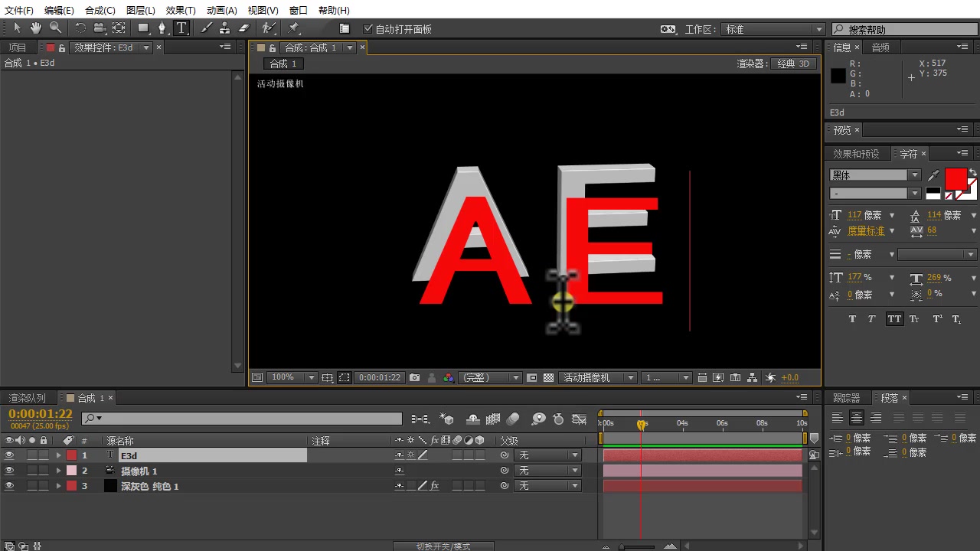The image size is (980, 551).
Task: Click the timeline layer search field
Action: coord(242,419)
